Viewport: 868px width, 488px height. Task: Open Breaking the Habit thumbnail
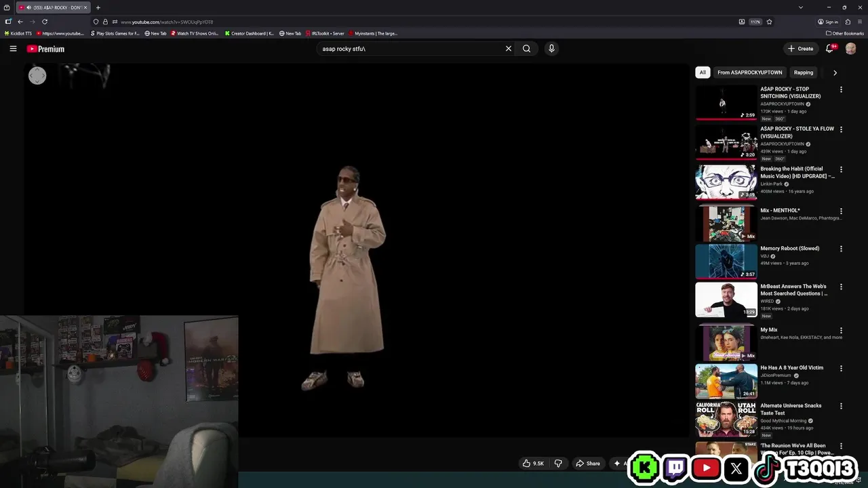[x=726, y=182]
